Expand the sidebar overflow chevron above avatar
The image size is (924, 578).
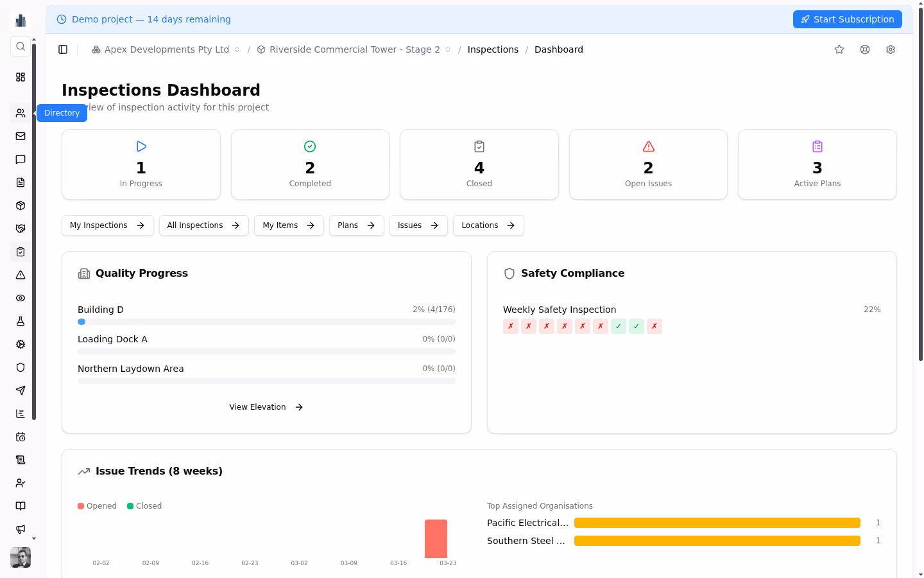tap(34, 538)
